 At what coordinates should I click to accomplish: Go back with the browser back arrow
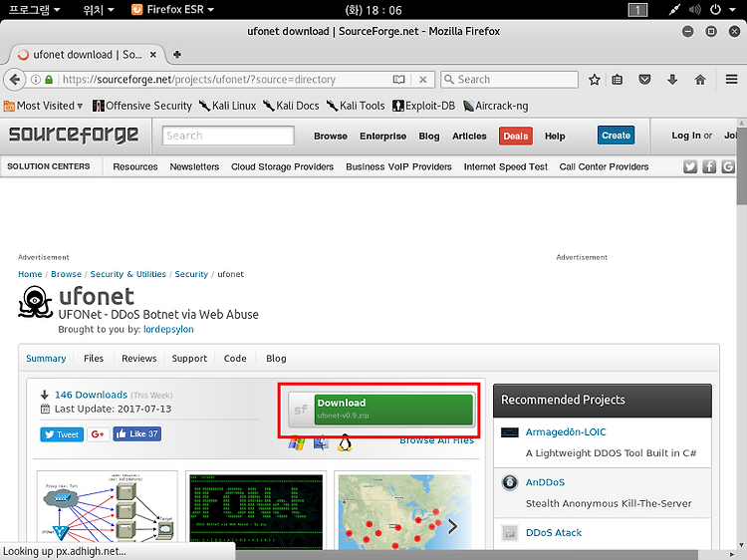(14, 79)
